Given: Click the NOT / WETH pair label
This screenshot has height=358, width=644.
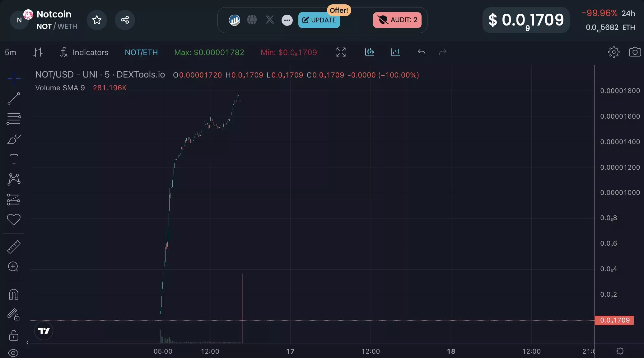Looking at the screenshot, I should point(57,26).
